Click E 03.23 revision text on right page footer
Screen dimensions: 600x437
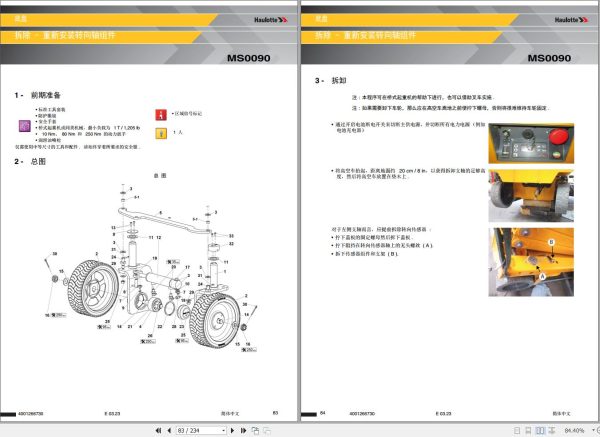coord(443,414)
